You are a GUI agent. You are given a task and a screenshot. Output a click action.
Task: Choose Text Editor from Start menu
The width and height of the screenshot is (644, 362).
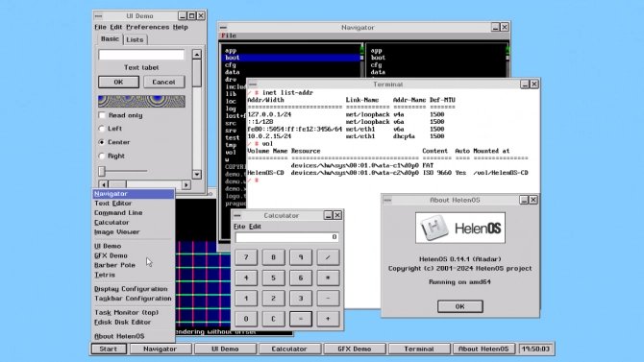113,204
